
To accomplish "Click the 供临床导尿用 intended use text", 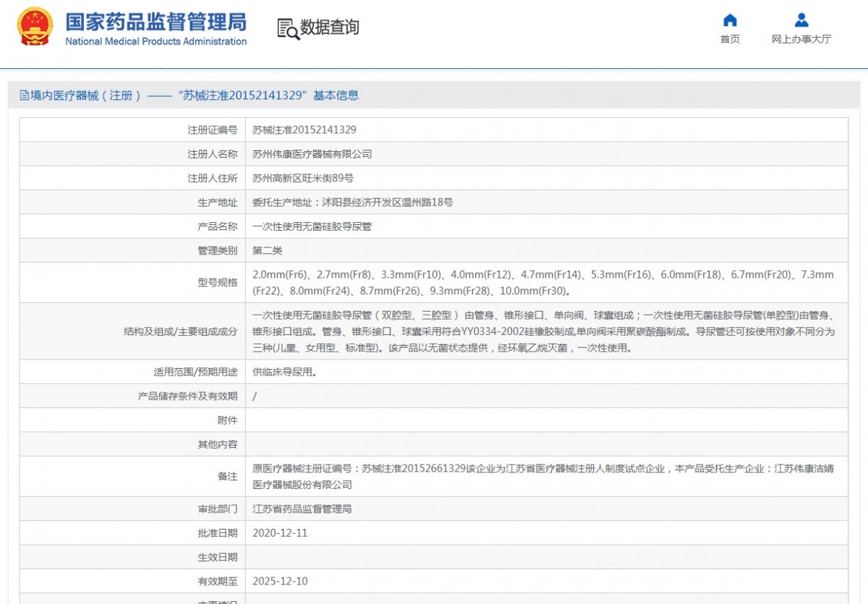I will click(284, 372).
